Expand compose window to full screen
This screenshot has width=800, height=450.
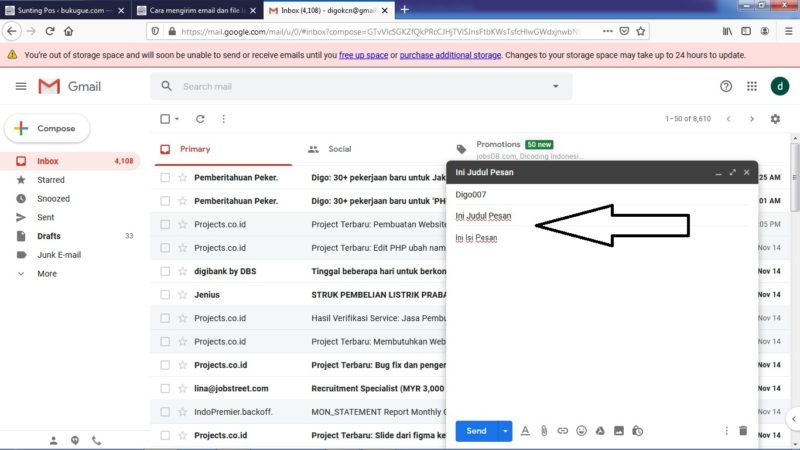(x=733, y=172)
